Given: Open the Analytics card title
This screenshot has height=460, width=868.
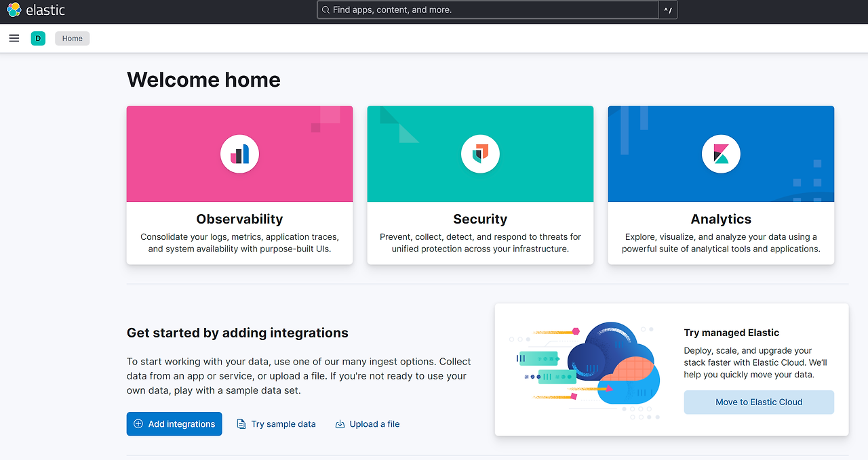Looking at the screenshot, I should [721, 219].
